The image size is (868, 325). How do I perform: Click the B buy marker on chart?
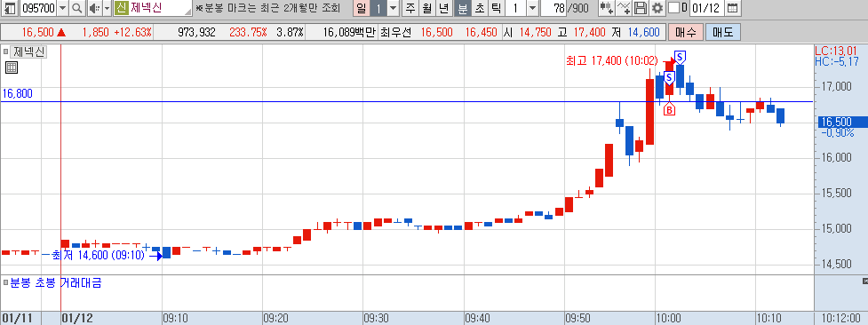click(x=669, y=109)
